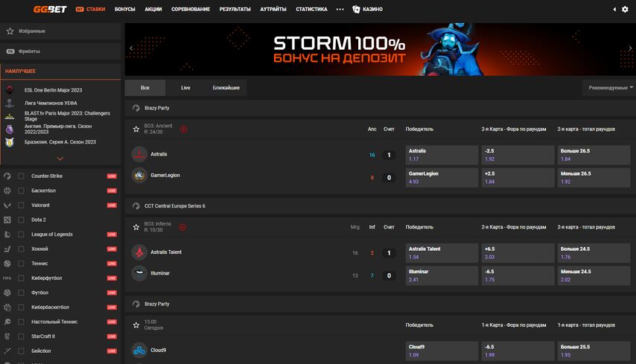Open live stream icon for BO3 Inferno match

(x=182, y=227)
